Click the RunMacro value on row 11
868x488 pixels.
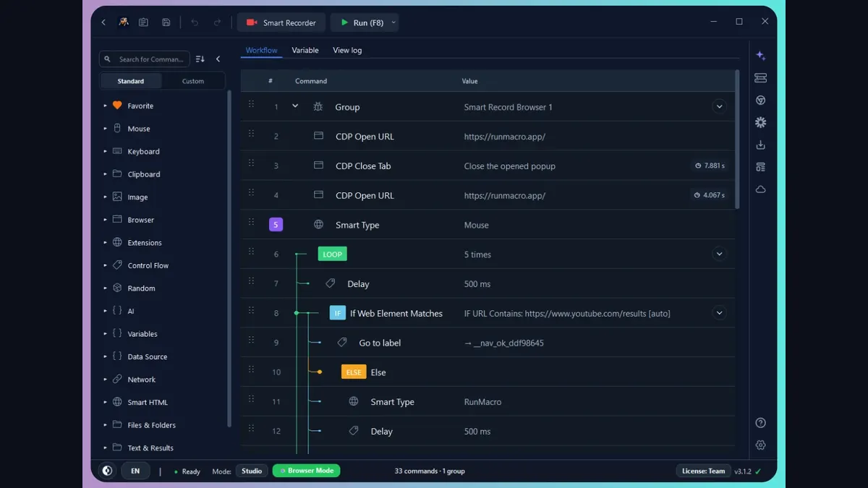pyautogui.click(x=482, y=402)
